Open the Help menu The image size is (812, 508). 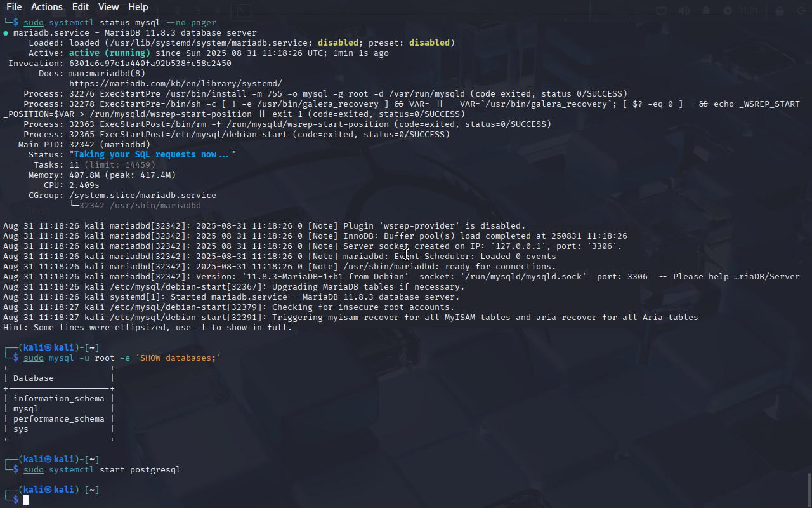138,7
